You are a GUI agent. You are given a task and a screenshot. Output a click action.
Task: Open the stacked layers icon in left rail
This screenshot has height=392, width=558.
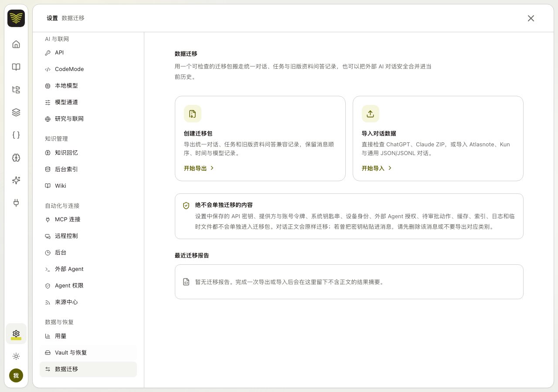[16, 112]
